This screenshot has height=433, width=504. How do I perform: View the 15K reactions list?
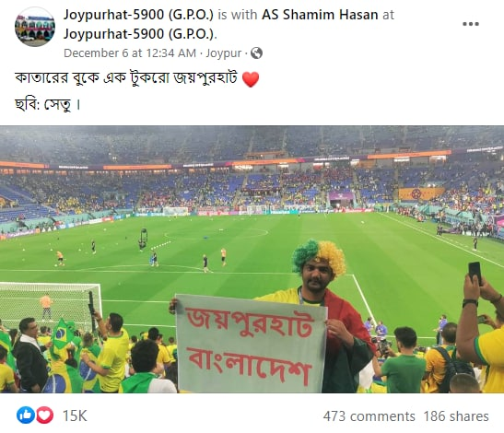(x=75, y=415)
